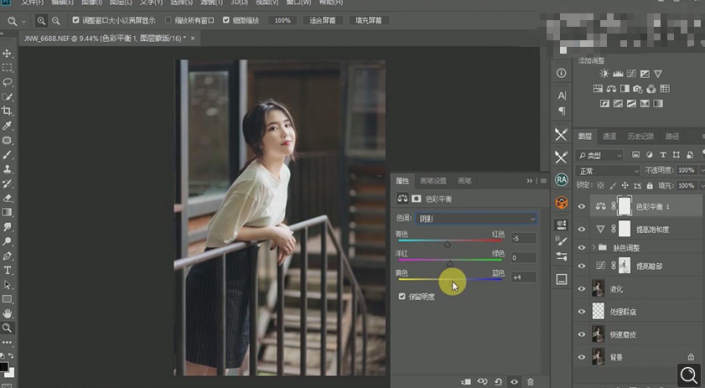Expand the 肤色调整 layer group
The width and height of the screenshot is (705, 388).
[594, 247]
